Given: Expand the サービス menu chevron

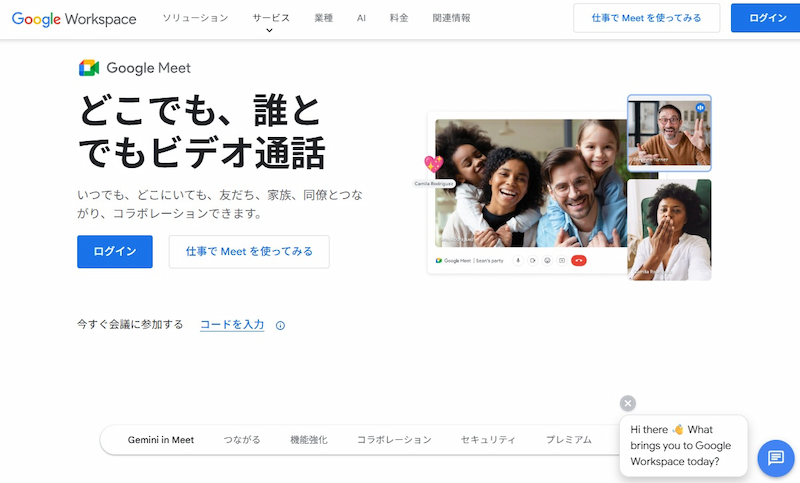Looking at the screenshot, I should pos(269,31).
